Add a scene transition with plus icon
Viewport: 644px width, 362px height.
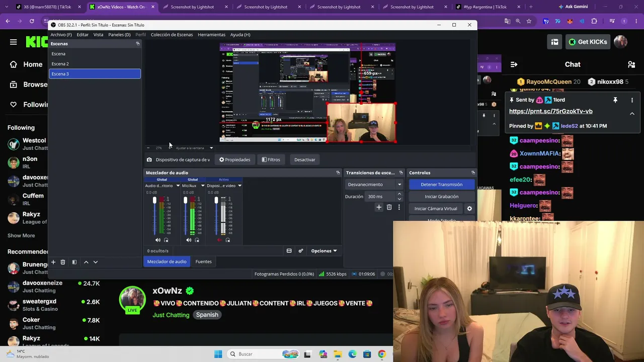click(x=379, y=207)
